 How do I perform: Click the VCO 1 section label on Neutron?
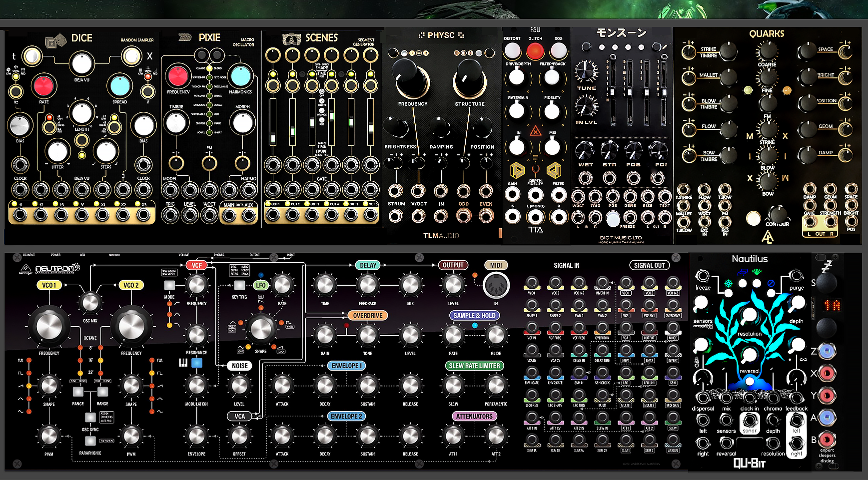click(49, 285)
